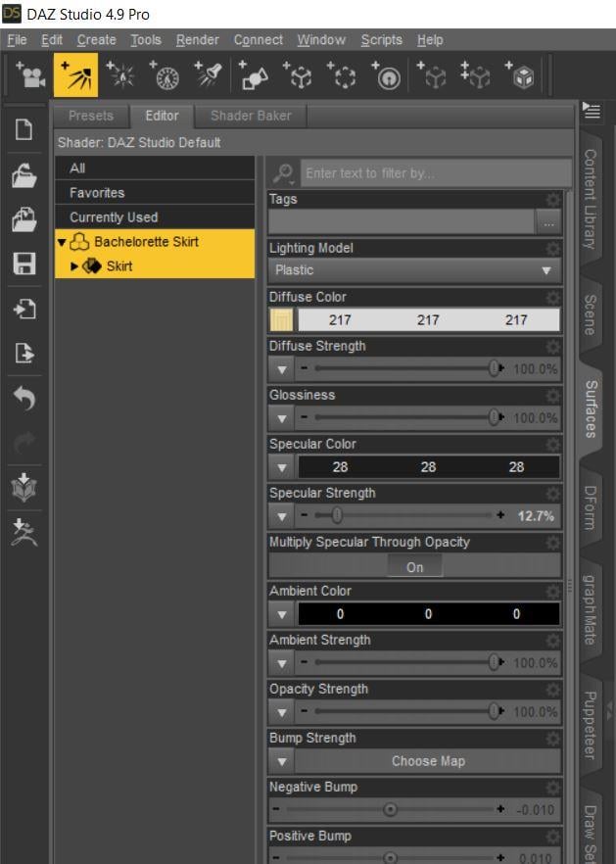Click the filter text input field

(435, 173)
